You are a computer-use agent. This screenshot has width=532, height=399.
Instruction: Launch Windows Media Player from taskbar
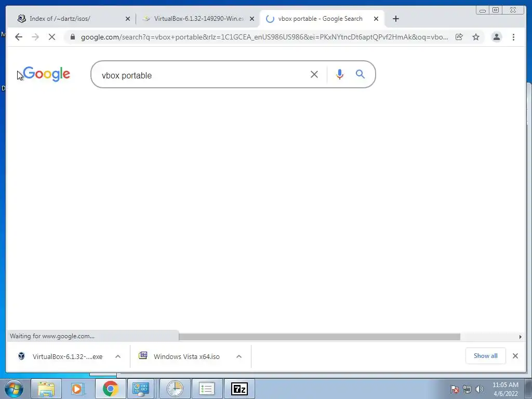[x=78, y=389]
